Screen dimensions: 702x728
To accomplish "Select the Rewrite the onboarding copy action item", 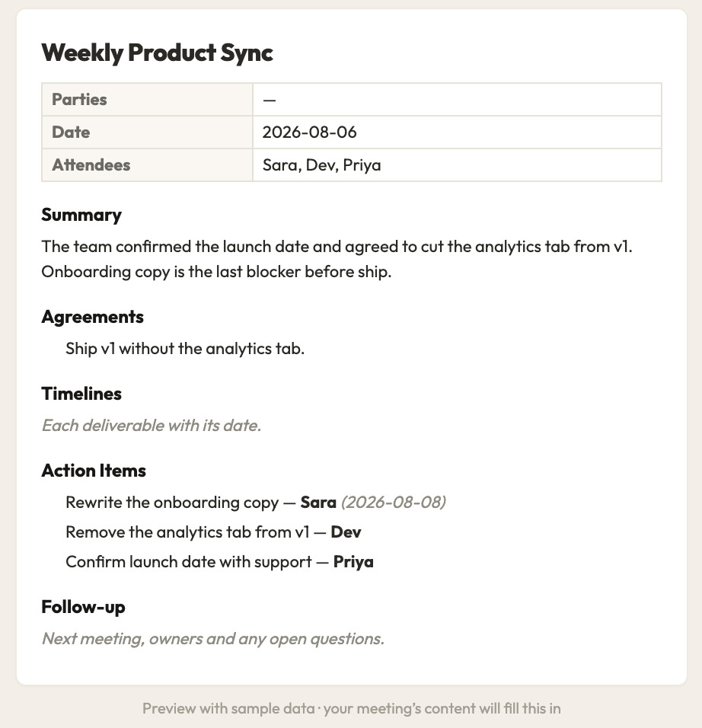I will (256, 503).
